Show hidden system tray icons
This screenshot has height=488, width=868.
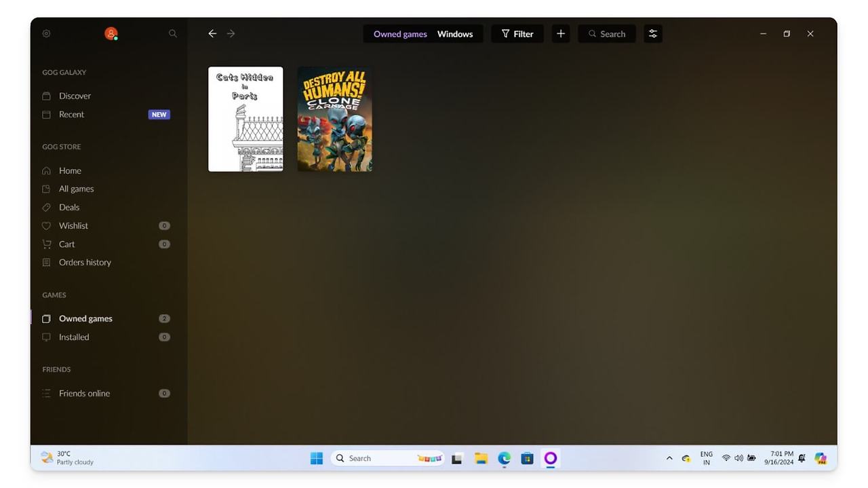coord(669,458)
